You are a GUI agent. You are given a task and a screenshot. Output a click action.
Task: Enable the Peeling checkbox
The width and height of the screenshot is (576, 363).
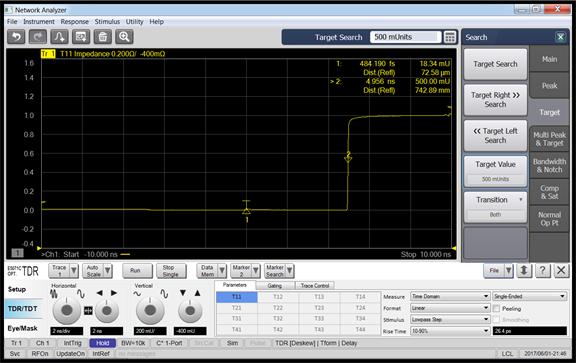[x=496, y=309]
